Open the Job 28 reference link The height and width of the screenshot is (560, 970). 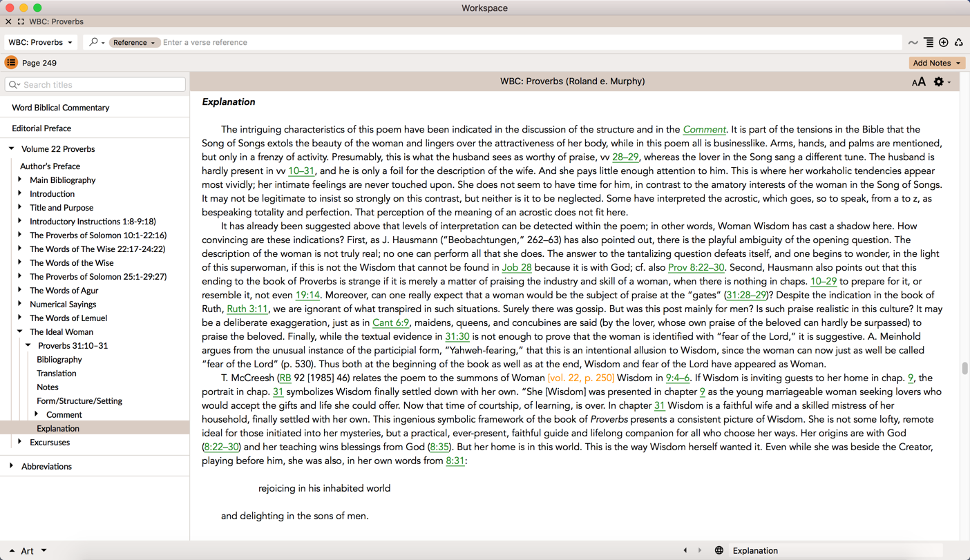pos(517,267)
